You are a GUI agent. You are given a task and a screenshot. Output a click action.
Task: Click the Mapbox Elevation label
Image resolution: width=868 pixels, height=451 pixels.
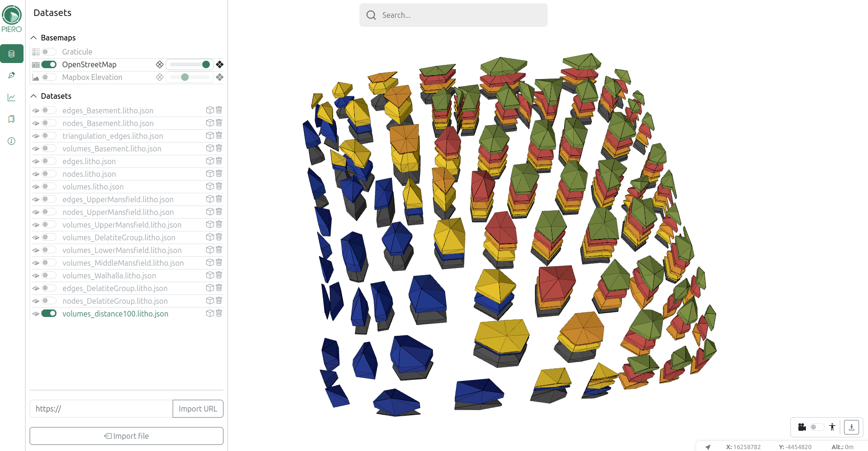pos(92,77)
